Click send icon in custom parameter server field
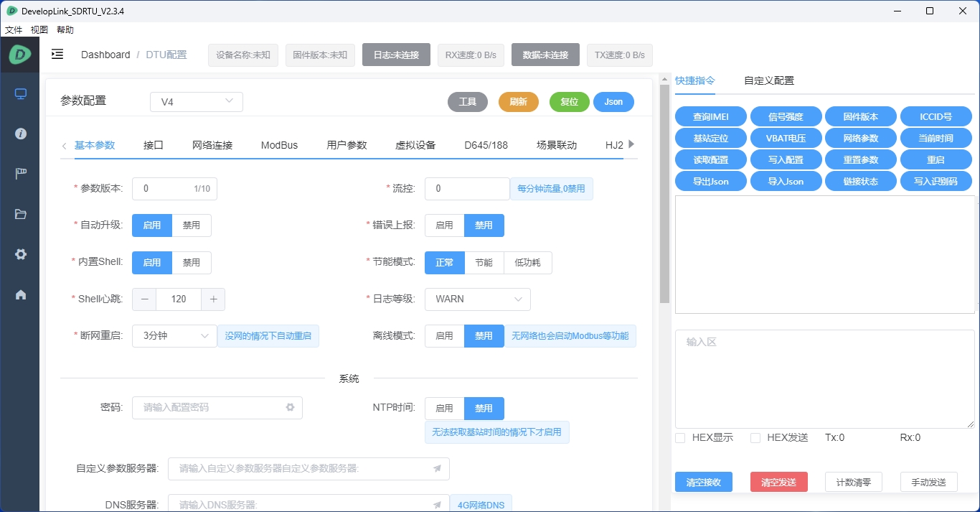 [x=437, y=469]
